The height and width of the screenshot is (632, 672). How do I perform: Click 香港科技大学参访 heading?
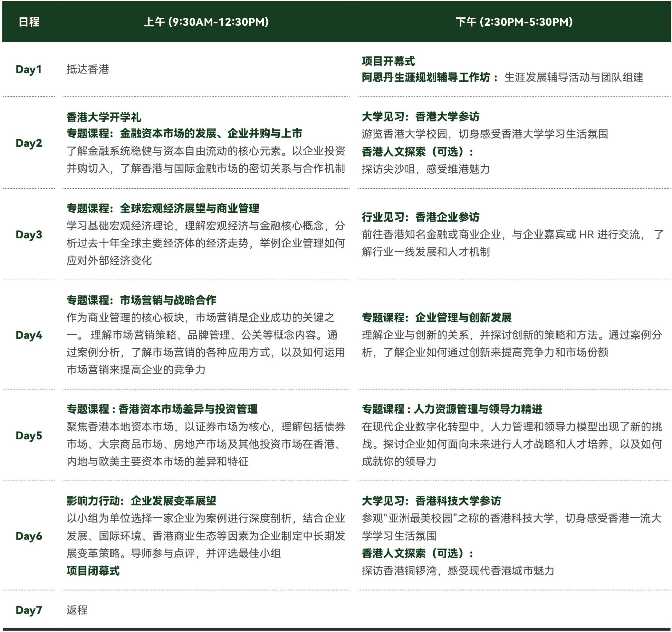[458, 501]
